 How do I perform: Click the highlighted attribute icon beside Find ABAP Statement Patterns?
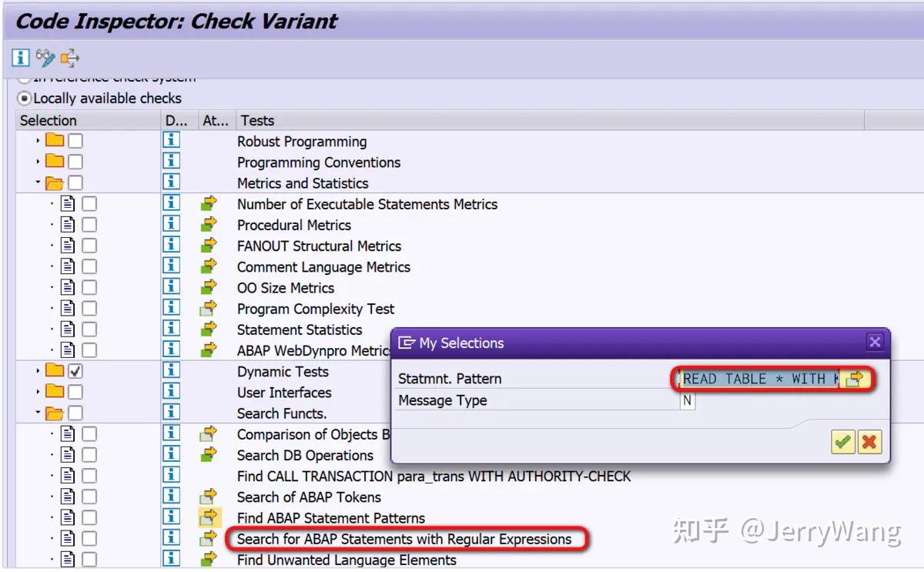(x=208, y=517)
